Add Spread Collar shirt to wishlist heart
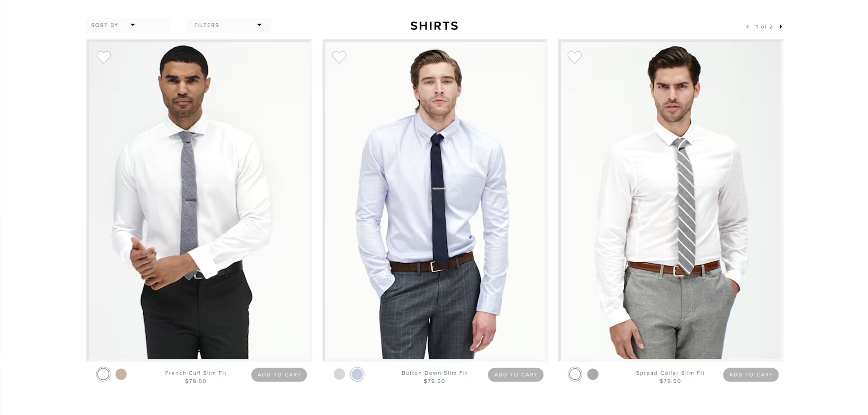Viewport: 868px width, 415px height. pyautogui.click(x=575, y=57)
